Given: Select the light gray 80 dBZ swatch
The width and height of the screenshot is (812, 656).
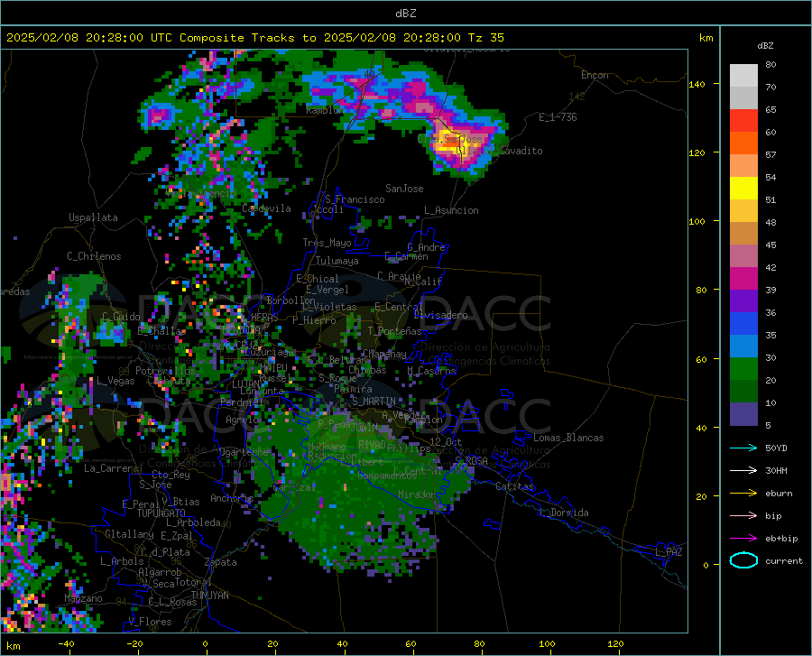Looking at the screenshot, I should tap(743, 75).
